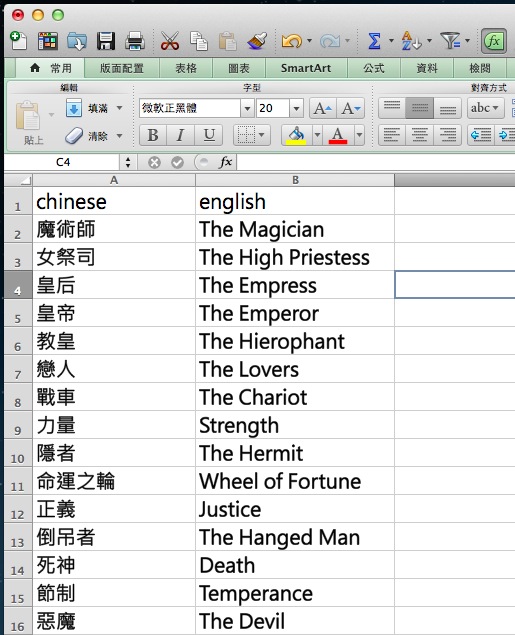Open the 圖表 charts tab
Image resolution: width=515 pixels, height=635 pixels.
tap(239, 68)
